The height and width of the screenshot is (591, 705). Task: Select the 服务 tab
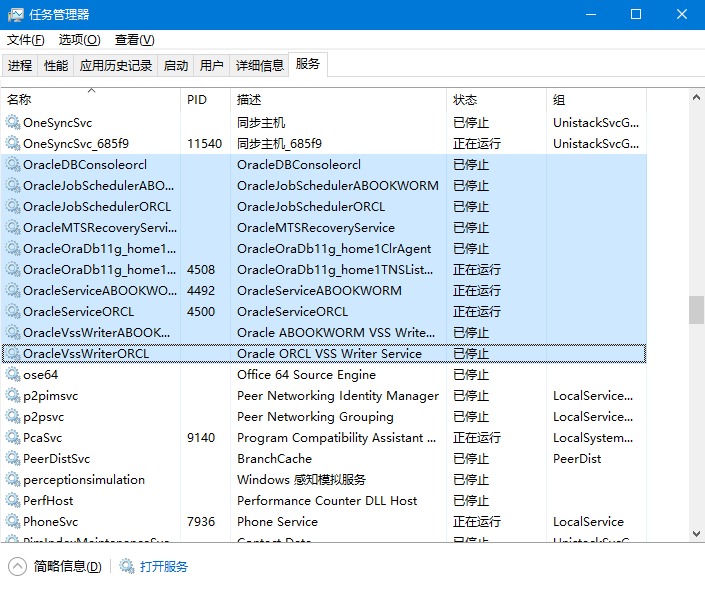click(308, 64)
